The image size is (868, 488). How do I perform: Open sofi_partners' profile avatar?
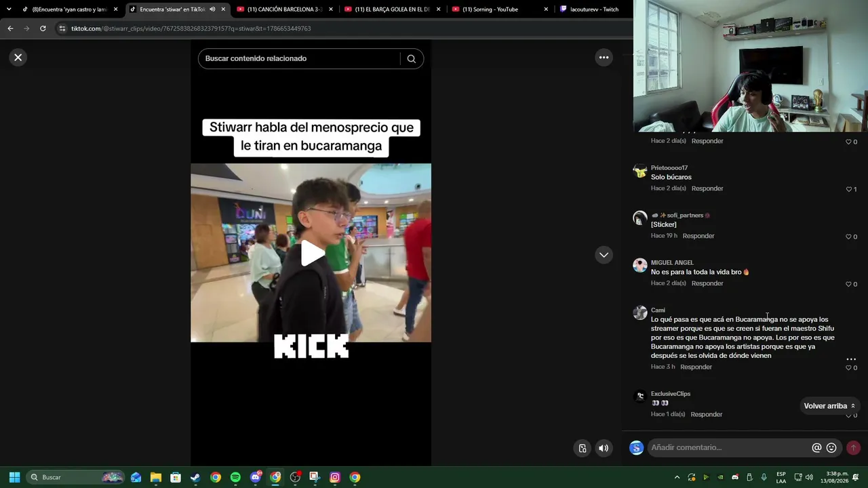click(639, 218)
